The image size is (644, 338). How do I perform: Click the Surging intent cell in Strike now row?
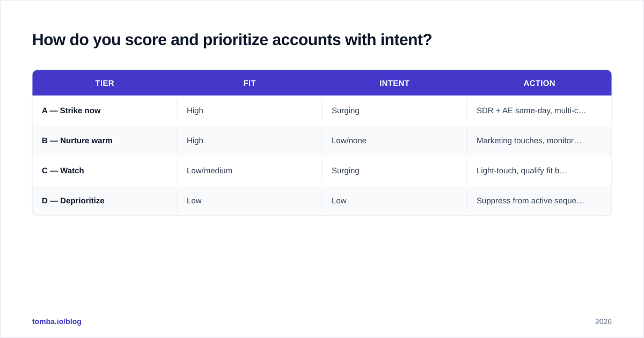point(394,111)
